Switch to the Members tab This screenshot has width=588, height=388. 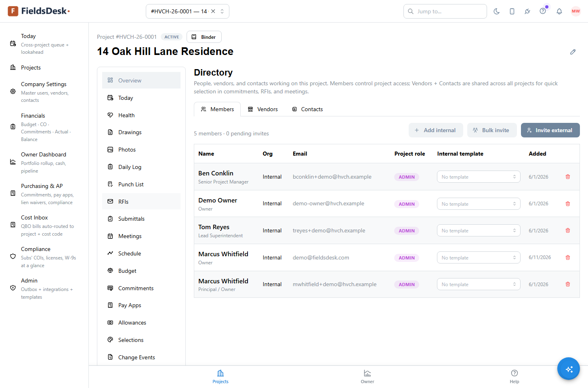pyautogui.click(x=217, y=109)
